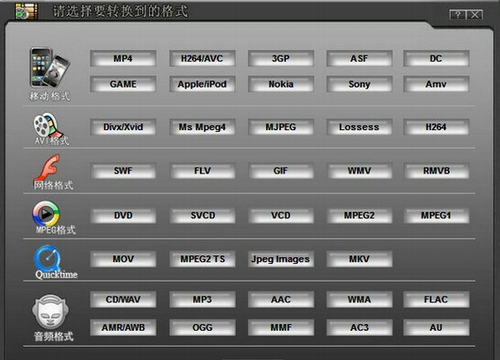Convert to GIF format
This screenshot has height=360, width=500.
pos(281,171)
